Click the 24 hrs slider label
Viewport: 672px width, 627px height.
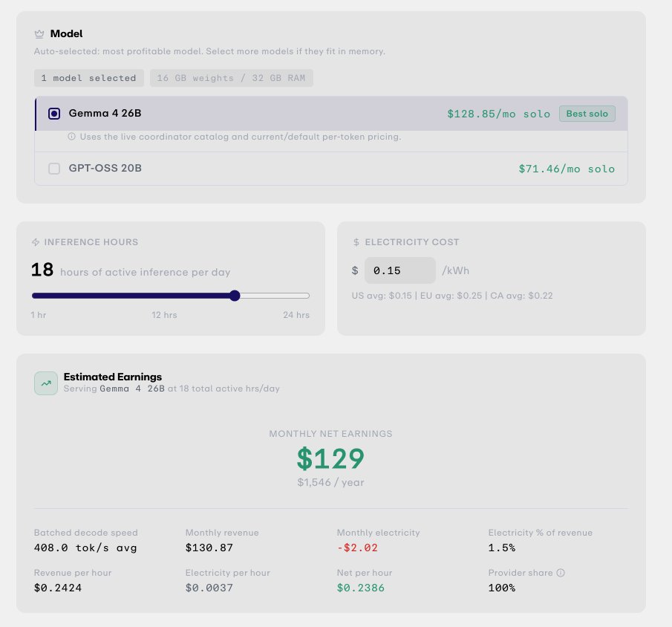(296, 315)
